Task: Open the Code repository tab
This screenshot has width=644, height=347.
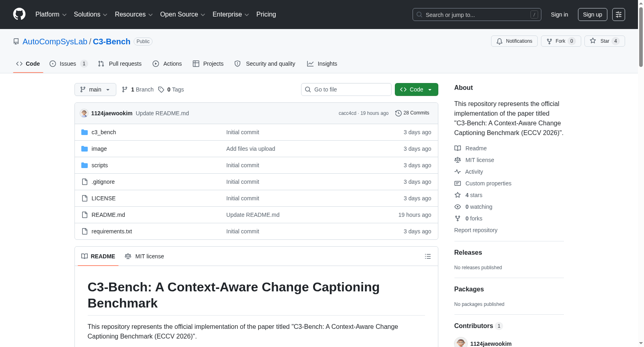Action: pyautogui.click(x=28, y=64)
